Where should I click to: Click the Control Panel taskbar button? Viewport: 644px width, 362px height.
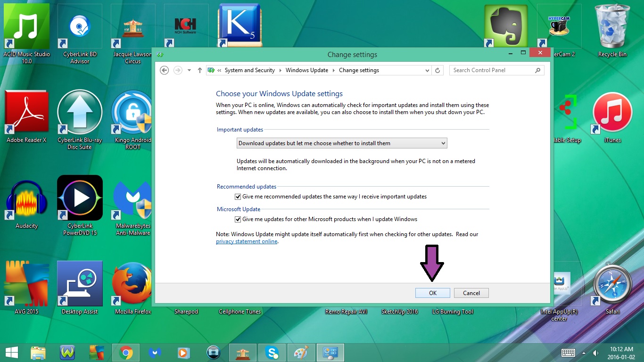click(x=330, y=353)
